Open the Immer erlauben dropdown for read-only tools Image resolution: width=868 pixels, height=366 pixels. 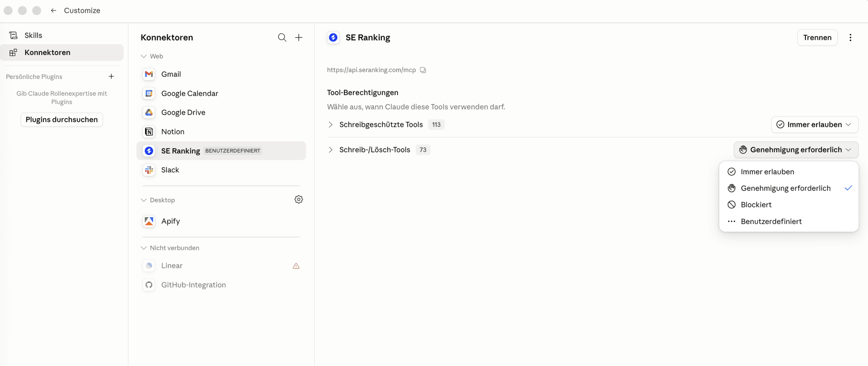tap(814, 124)
